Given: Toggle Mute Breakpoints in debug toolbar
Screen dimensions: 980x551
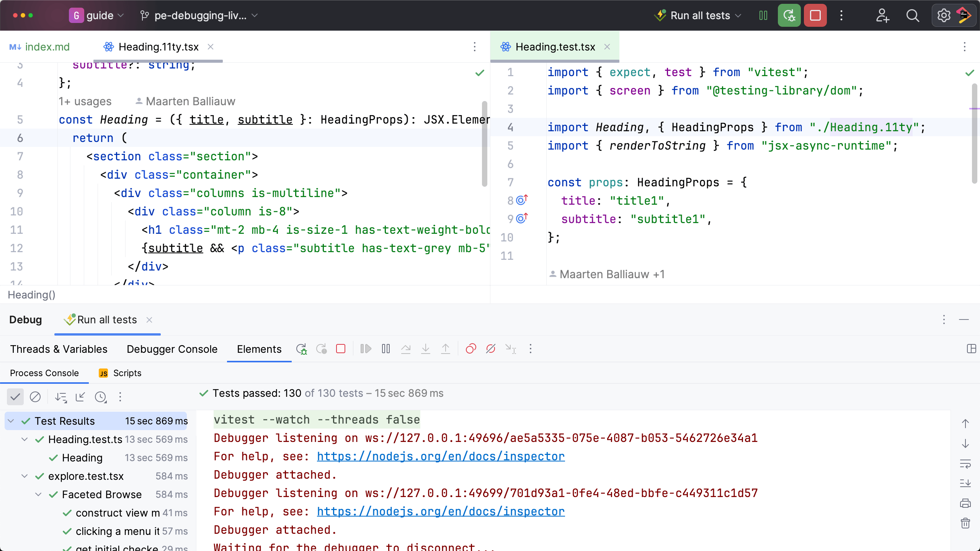Looking at the screenshot, I should coord(490,349).
